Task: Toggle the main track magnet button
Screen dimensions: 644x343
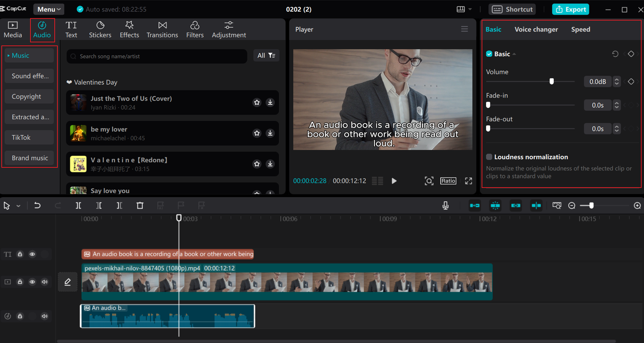Action: [x=474, y=205]
